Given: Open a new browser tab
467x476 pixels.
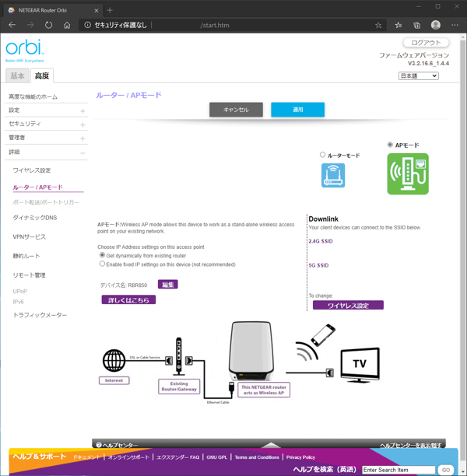Looking at the screenshot, I should [x=110, y=10].
